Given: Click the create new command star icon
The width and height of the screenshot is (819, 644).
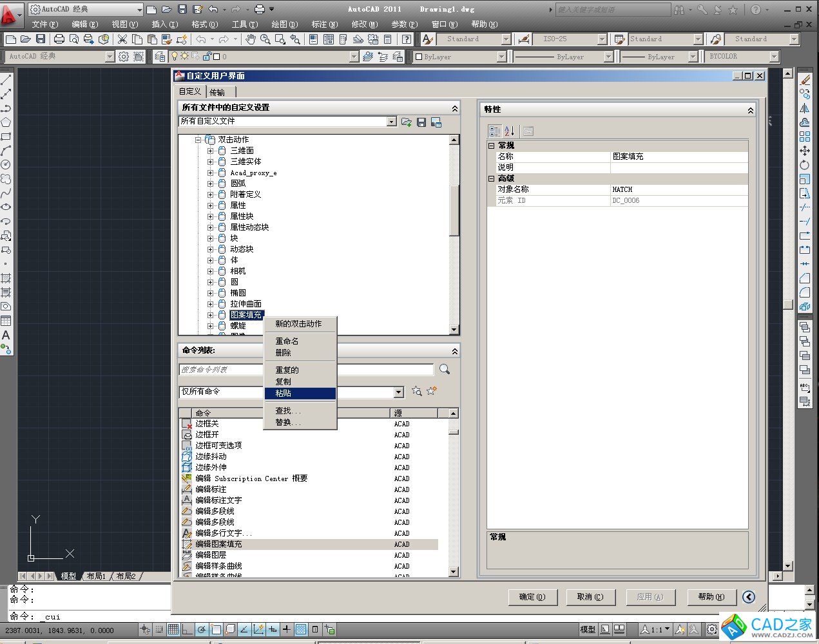Looking at the screenshot, I should pyautogui.click(x=432, y=391).
